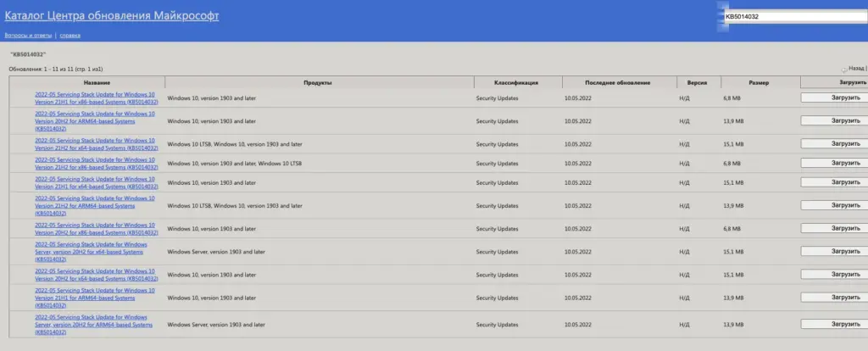The width and height of the screenshot is (868, 351).
Task: Select the "KB5014032" search term heading
Action: click(28, 55)
